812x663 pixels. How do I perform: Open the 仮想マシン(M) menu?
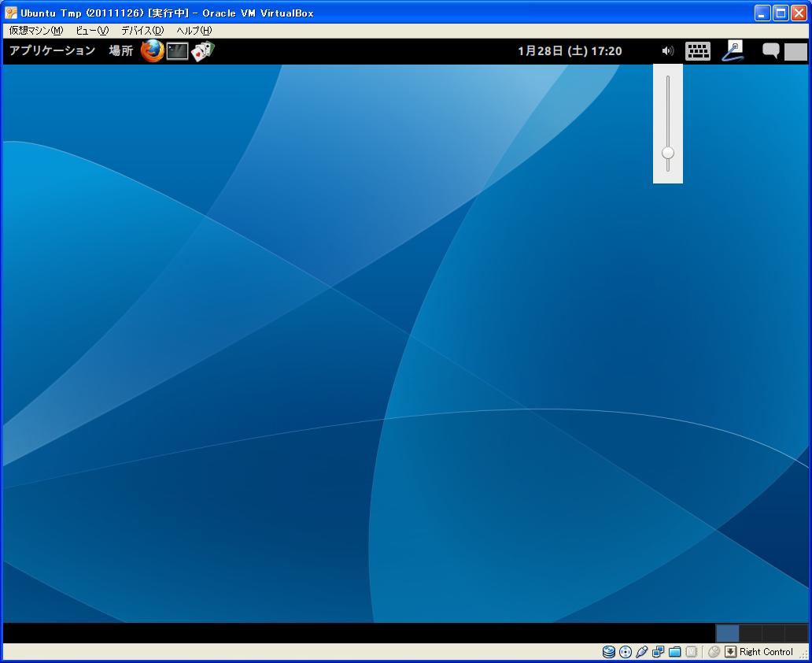click(36, 31)
